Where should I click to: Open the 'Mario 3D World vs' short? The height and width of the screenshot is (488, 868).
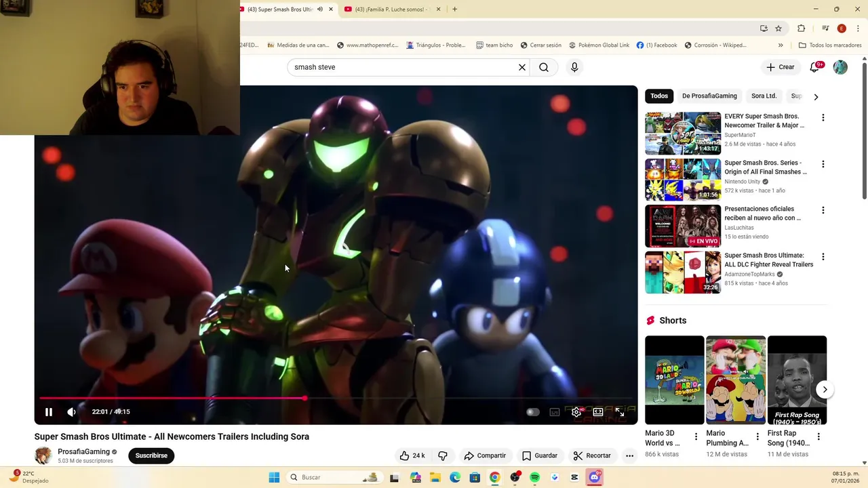[x=675, y=380]
